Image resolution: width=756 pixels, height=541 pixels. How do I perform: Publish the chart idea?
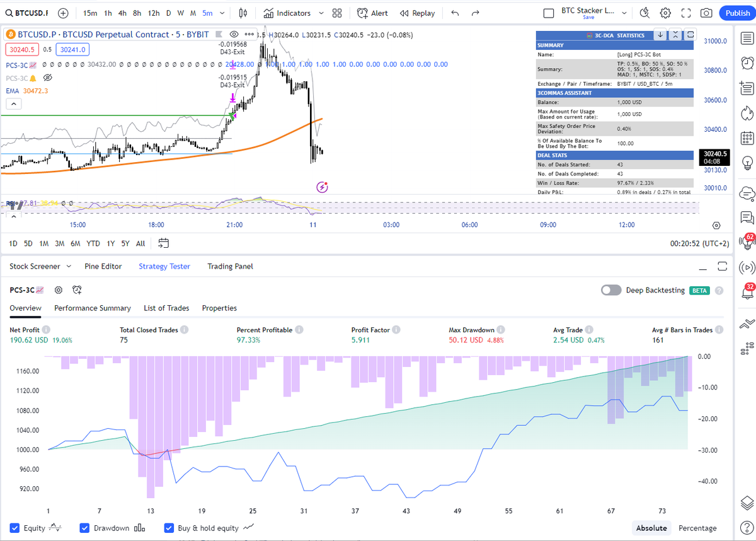pyautogui.click(x=737, y=13)
